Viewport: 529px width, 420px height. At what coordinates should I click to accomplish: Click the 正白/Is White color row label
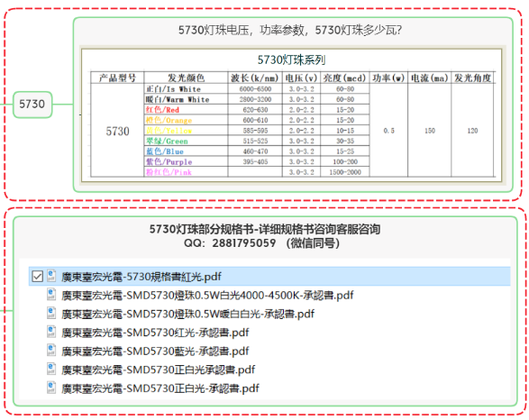173,89
